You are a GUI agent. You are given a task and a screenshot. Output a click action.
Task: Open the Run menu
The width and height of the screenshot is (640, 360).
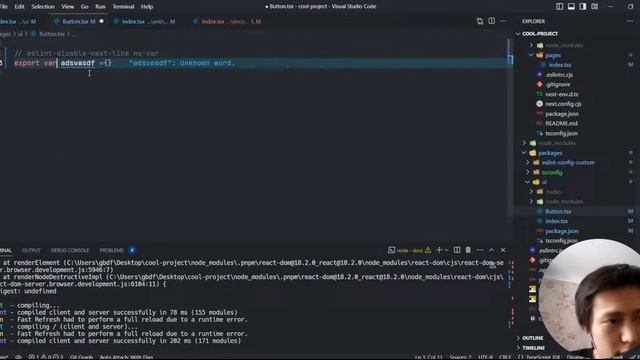point(100,7)
